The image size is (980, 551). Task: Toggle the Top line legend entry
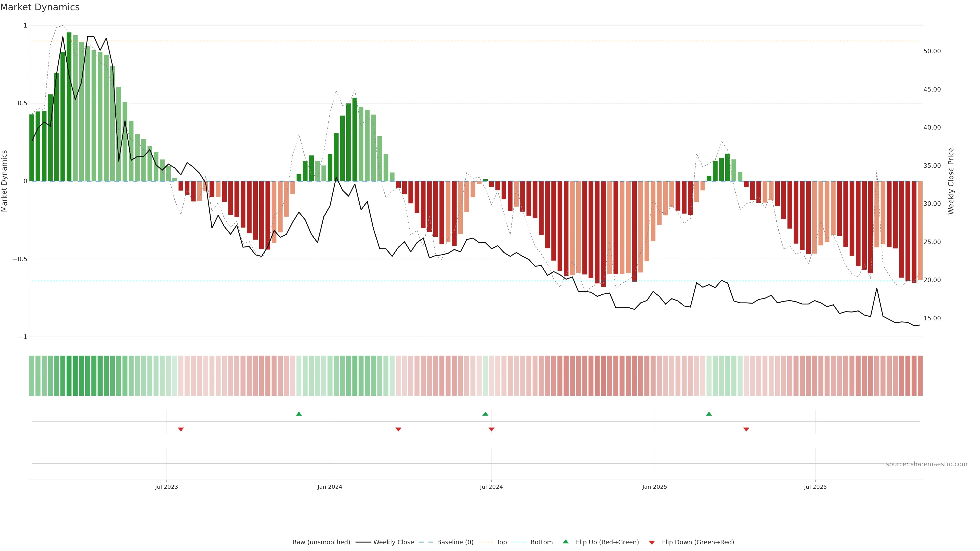(x=501, y=542)
